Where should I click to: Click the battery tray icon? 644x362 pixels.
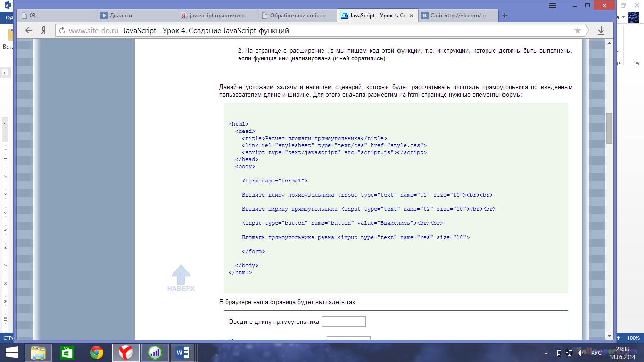(x=559, y=353)
